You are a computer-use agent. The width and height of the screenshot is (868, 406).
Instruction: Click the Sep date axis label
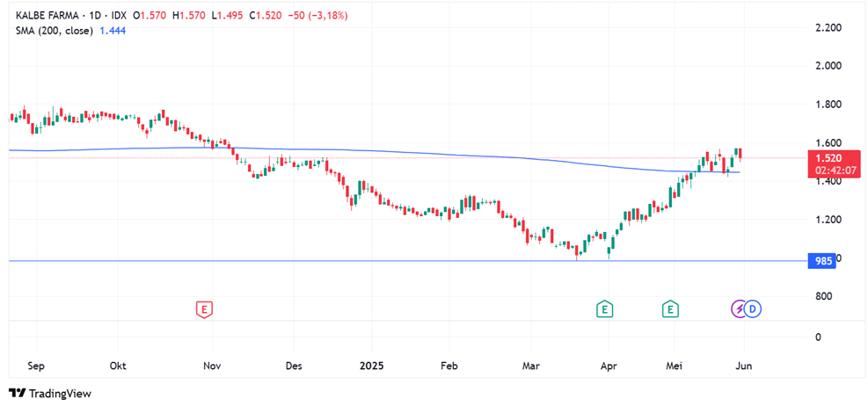point(37,366)
